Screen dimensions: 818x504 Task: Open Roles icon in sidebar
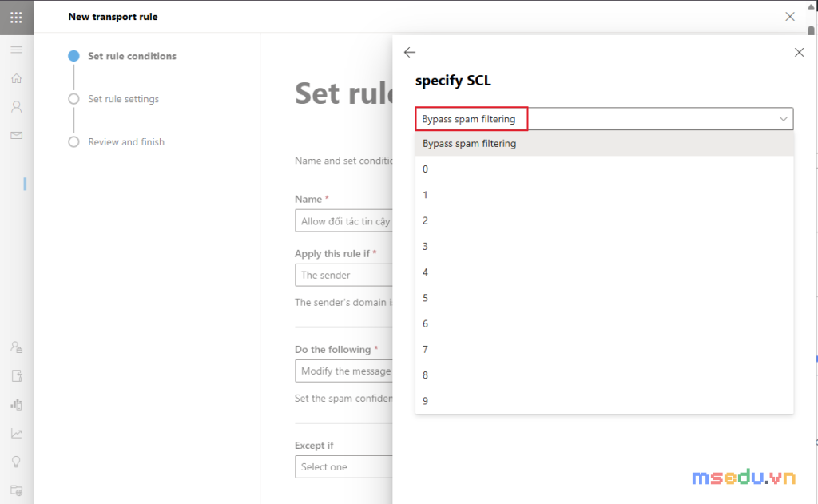(x=16, y=347)
